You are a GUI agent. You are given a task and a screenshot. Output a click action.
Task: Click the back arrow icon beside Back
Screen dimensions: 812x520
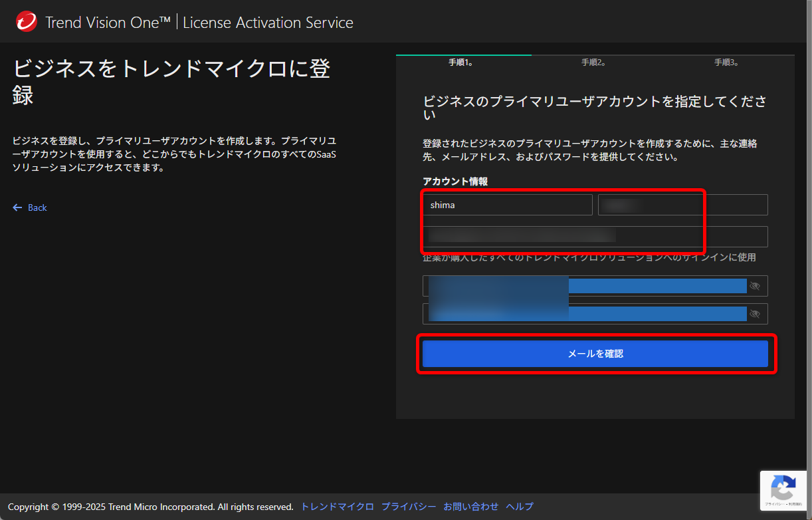[17, 207]
